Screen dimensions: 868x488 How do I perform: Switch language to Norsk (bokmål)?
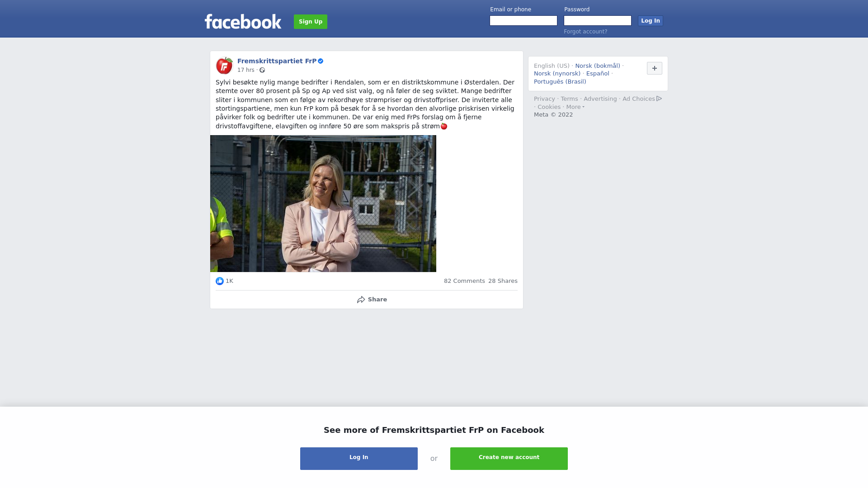[598, 66]
